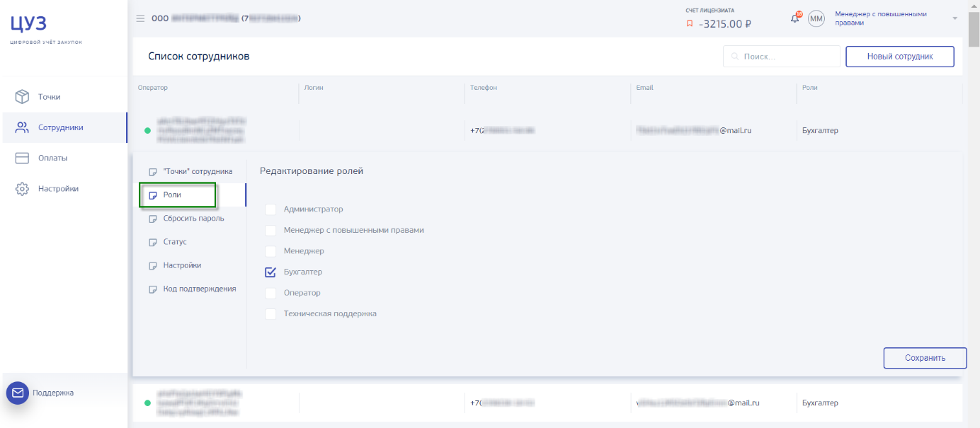Enable the Администратор role checkbox

point(270,209)
